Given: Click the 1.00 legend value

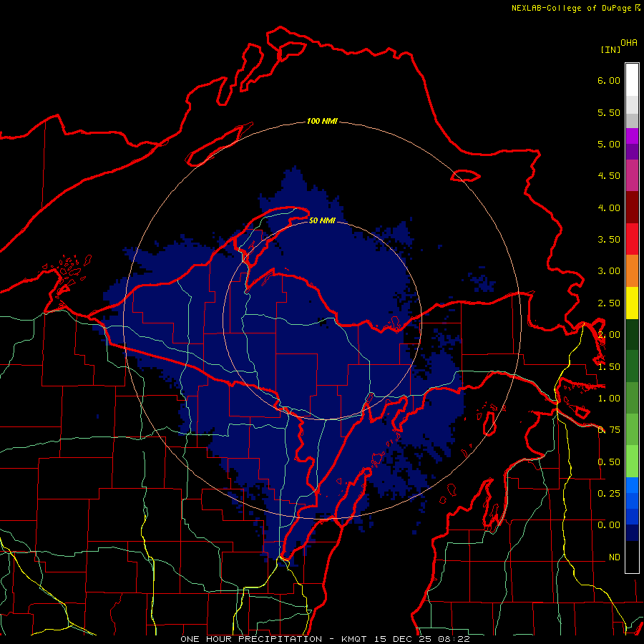Looking at the screenshot, I should pos(609,399).
